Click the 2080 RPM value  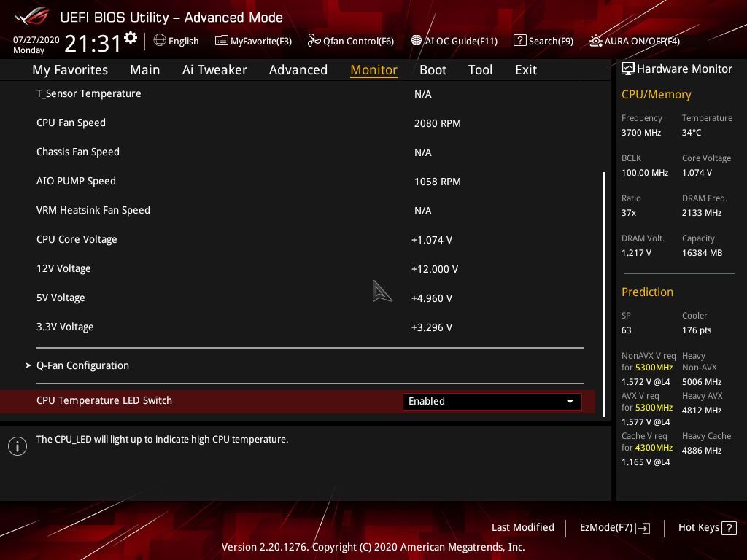438,123
